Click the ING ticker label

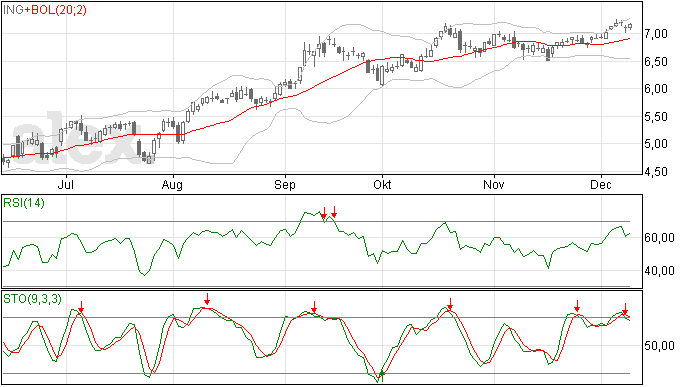(x=13, y=10)
